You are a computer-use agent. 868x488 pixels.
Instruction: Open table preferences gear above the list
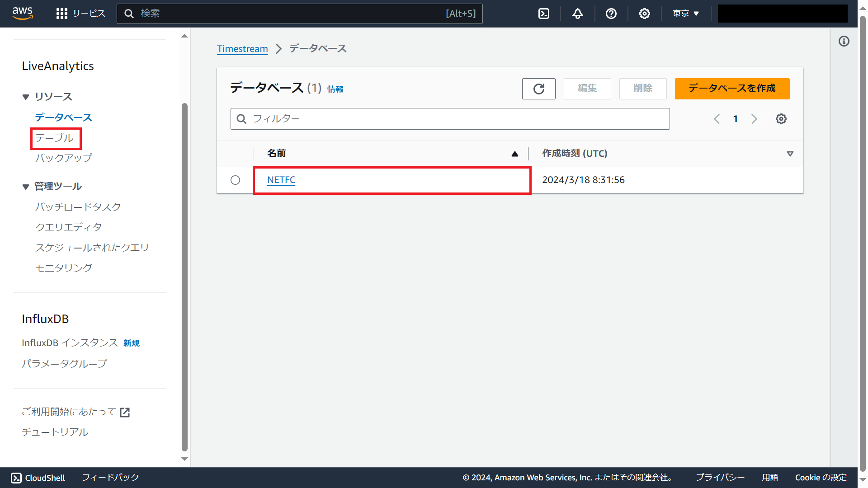[x=781, y=118]
